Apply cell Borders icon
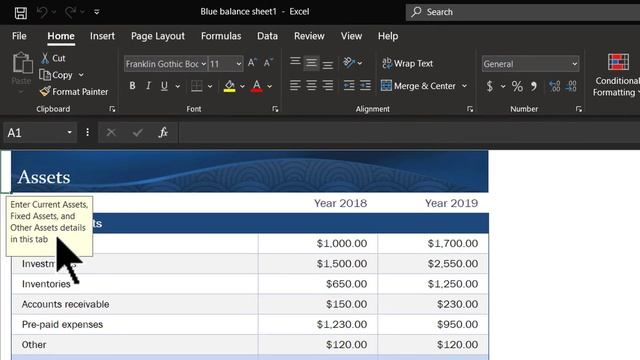 [197, 86]
